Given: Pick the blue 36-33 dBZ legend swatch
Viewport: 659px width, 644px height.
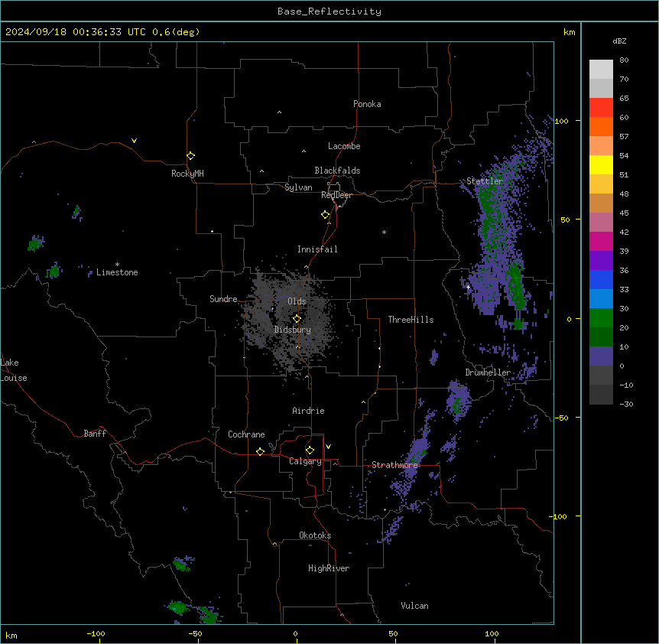Looking at the screenshot, I should click(601, 279).
